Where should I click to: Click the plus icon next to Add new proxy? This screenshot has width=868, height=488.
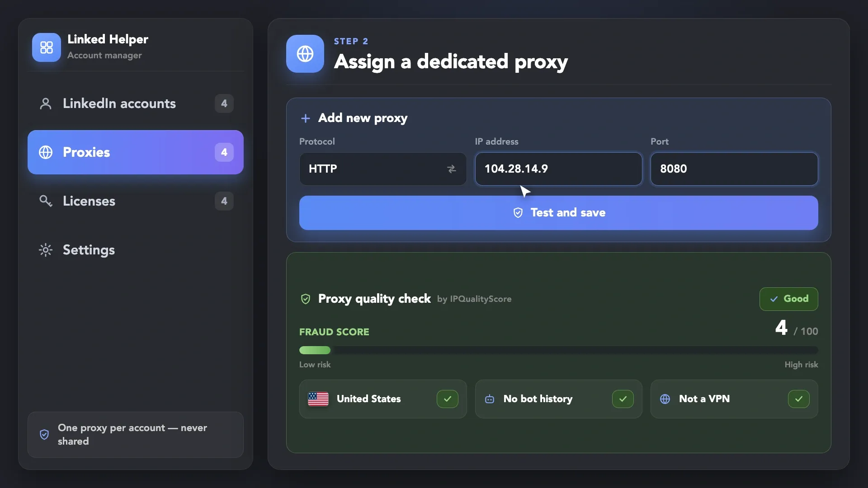[306, 118]
